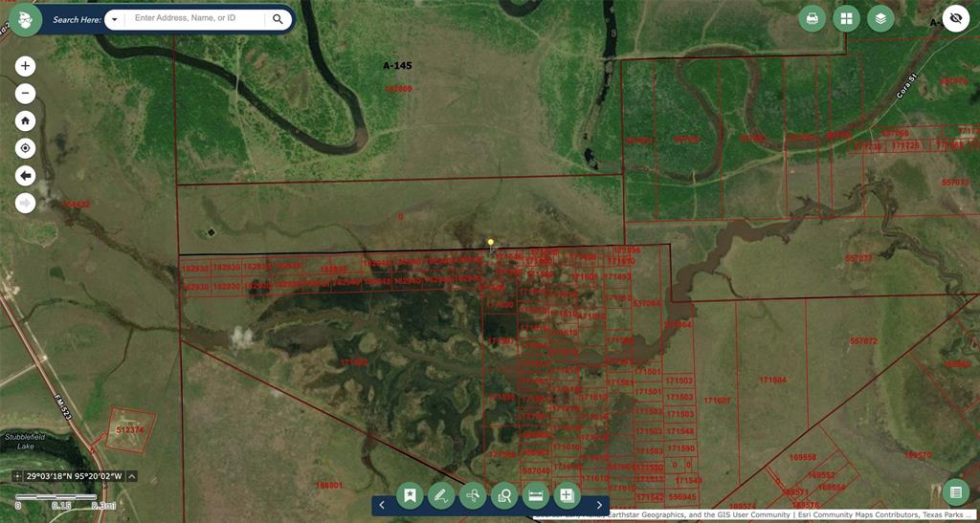
Task: Open the legend list panel button
Action: (x=954, y=492)
